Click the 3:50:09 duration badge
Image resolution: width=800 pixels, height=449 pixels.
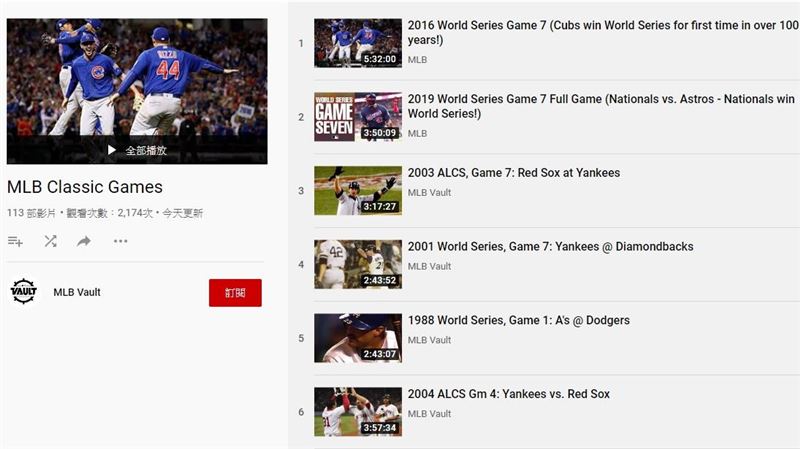pyautogui.click(x=380, y=133)
